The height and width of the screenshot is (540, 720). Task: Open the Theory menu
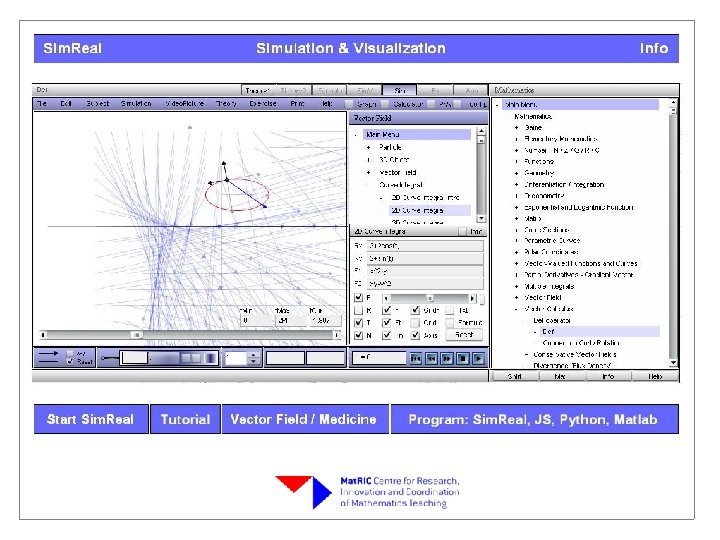[x=226, y=104]
